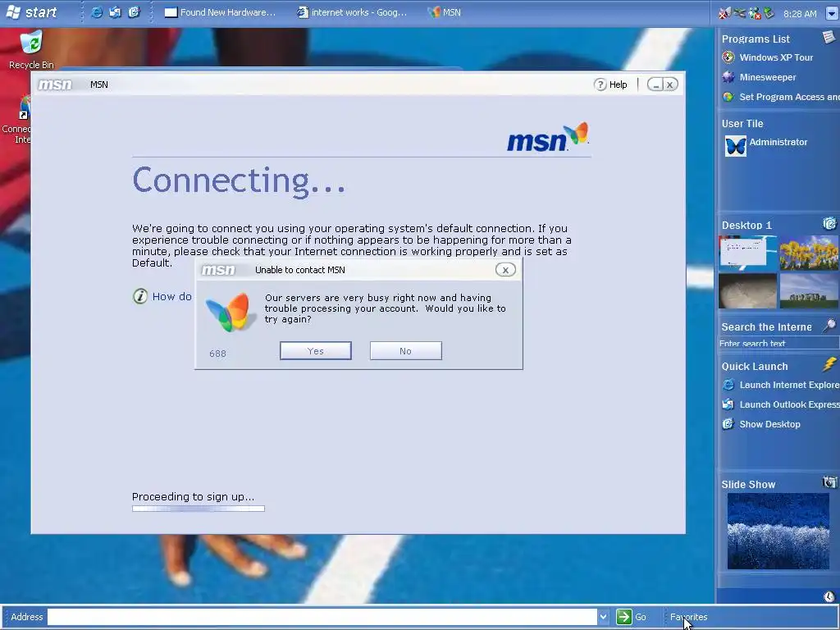Click Launch Outlook Express in the sidebar
This screenshot has width=840, height=630.
click(x=789, y=404)
